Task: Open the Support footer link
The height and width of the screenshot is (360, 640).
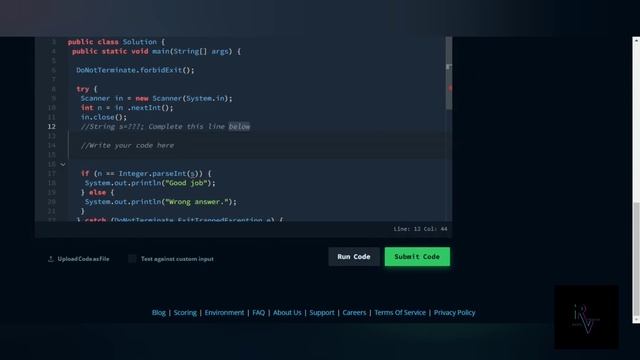Action: click(x=322, y=313)
